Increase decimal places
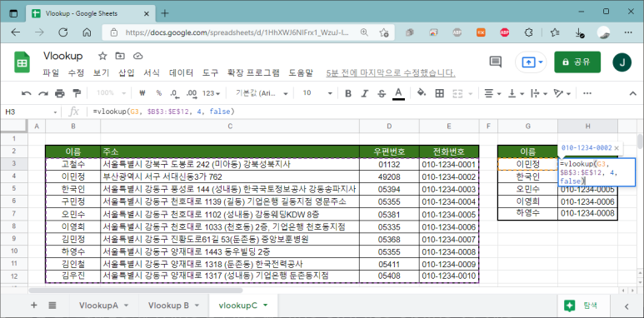 (192, 93)
